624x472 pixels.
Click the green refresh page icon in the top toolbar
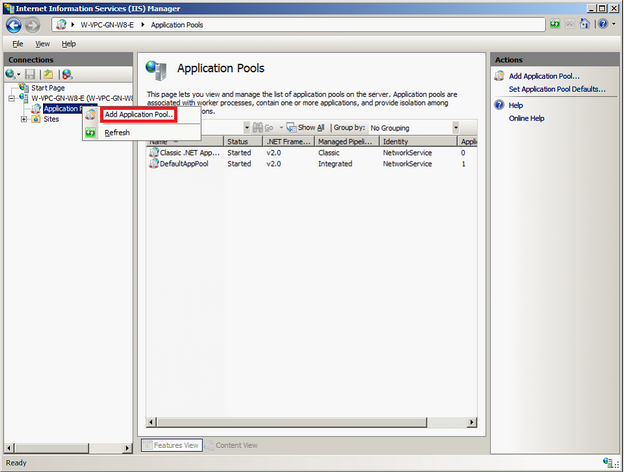pyautogui.click(x=555, y=24)
